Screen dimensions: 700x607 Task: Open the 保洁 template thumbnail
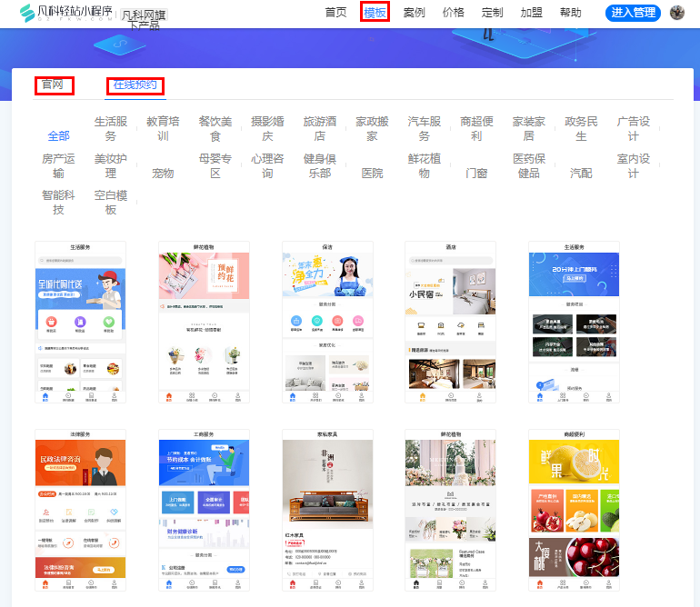click(326, 323)
